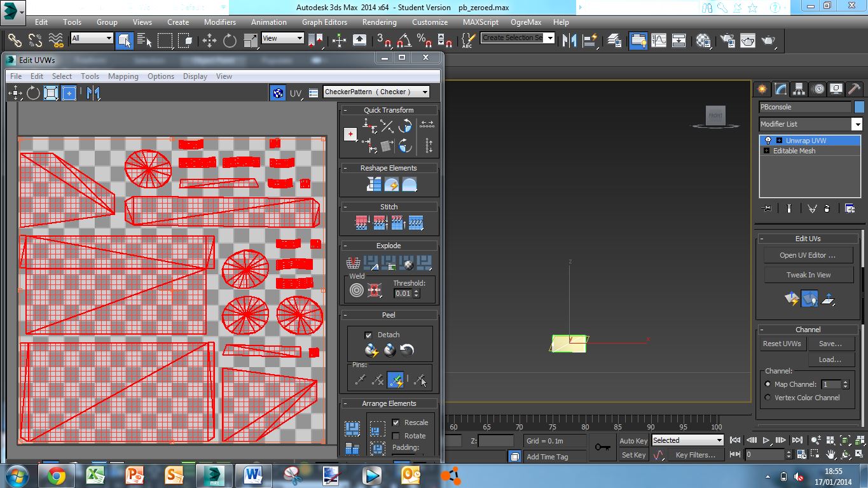Toggle the Auto Key button

coord(633,441)
